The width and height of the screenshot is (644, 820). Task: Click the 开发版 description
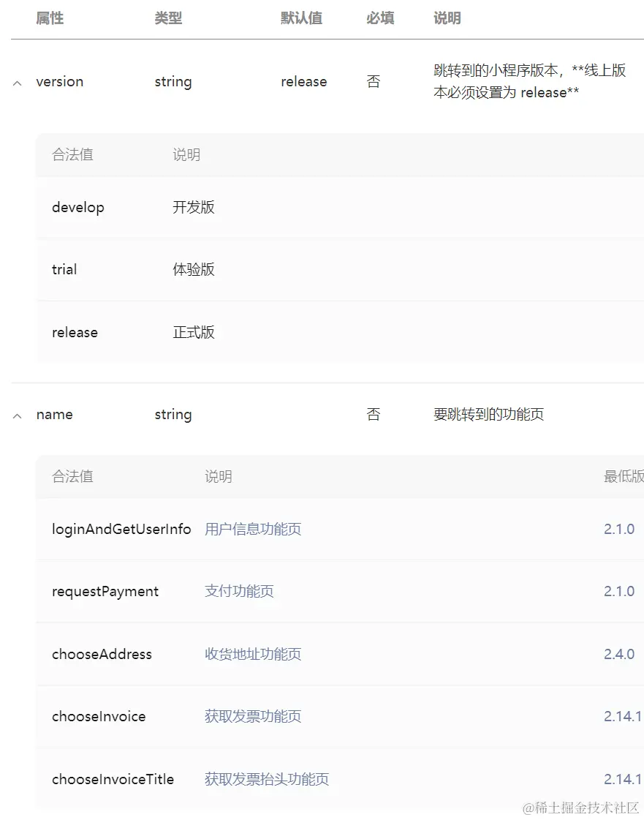click(194, 207)
